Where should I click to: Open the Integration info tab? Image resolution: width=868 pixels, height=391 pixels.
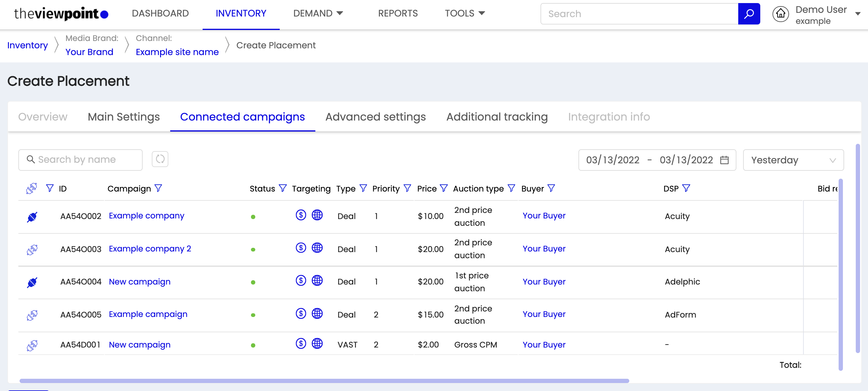point(608,117)
